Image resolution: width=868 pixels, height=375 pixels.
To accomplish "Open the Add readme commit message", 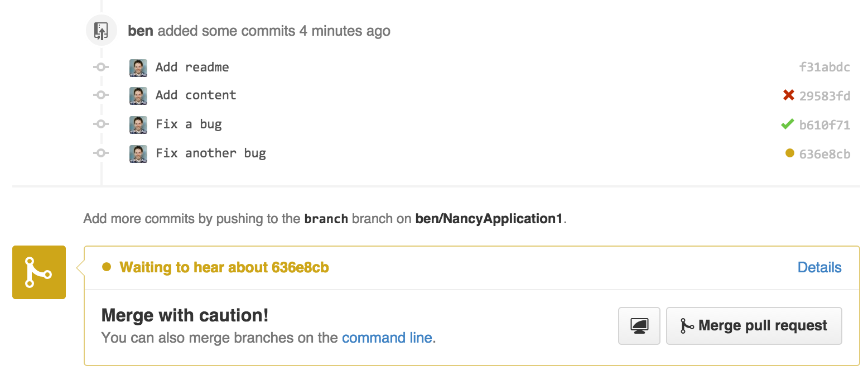I will click(x=192, y=67).
